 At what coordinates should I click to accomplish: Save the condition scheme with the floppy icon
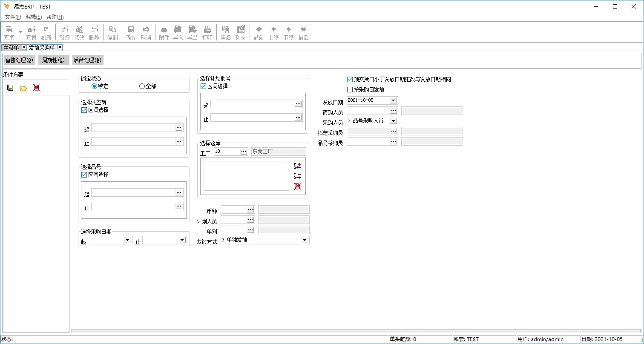coord(10,88)
